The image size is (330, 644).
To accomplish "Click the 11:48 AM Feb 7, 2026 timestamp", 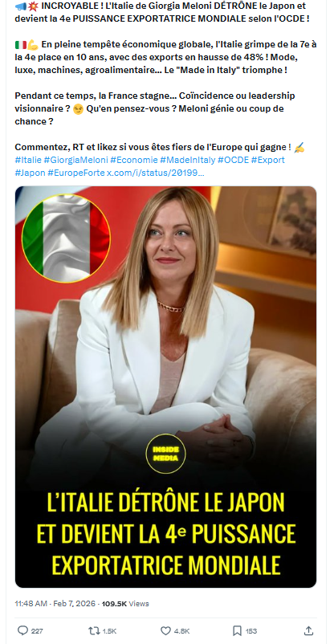I will tap(55, 604).
